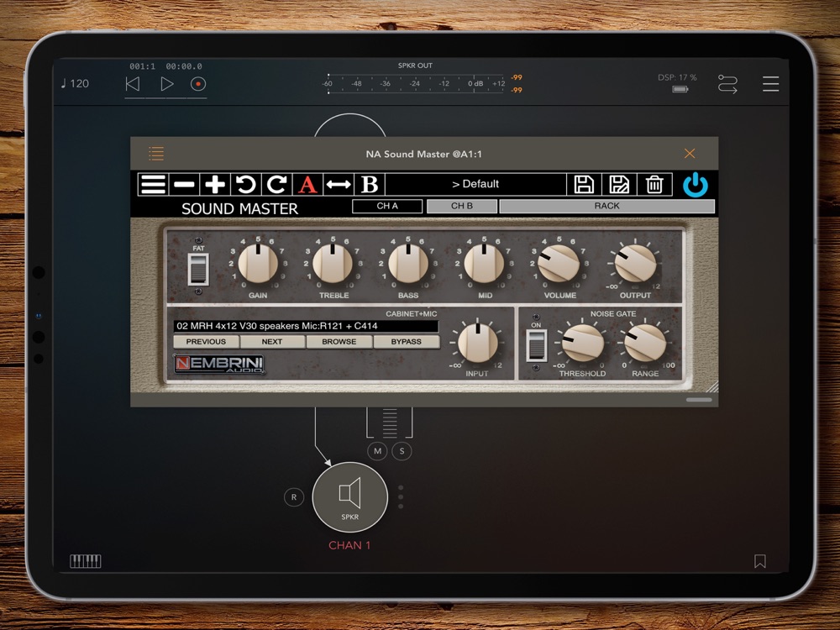Click the noise gate THRESHOLD knob
Viewport: 840px width, 630px height.
582,343
